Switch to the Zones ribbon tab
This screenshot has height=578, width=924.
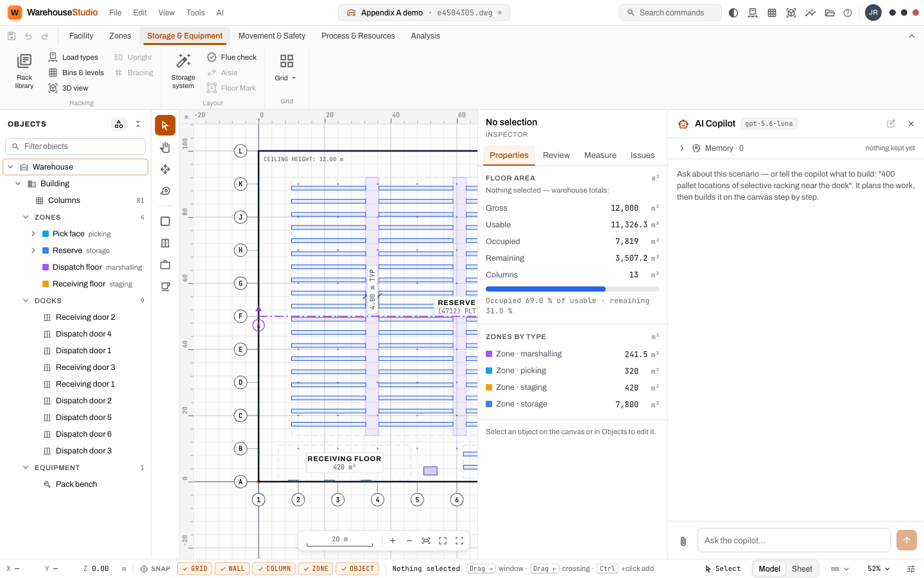coord(120,36)
